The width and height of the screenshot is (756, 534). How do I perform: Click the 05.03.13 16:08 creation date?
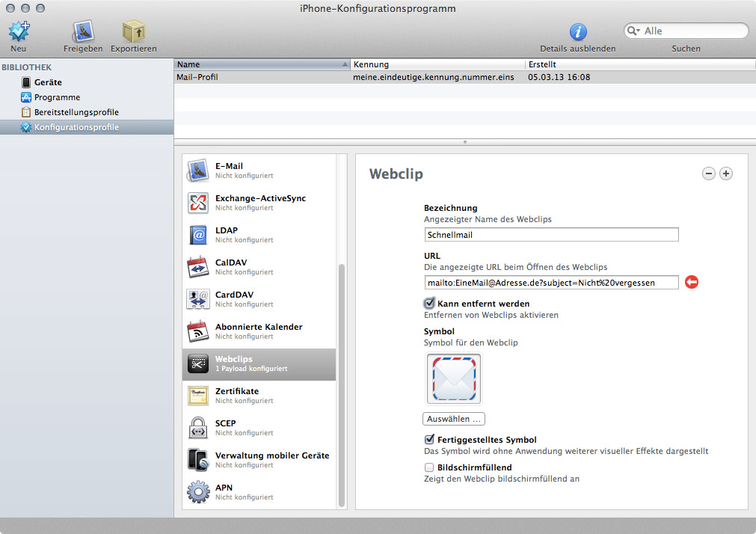click(559, 77)
